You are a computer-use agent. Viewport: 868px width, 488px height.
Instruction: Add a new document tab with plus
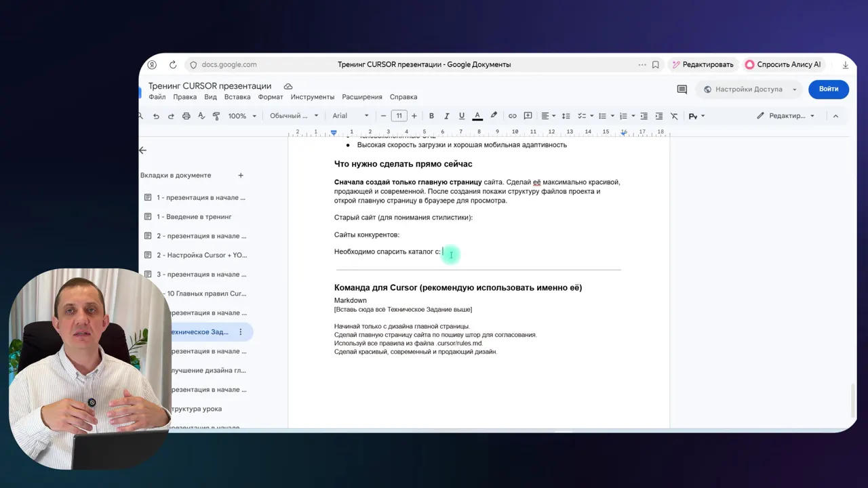(x=241, y=176)
